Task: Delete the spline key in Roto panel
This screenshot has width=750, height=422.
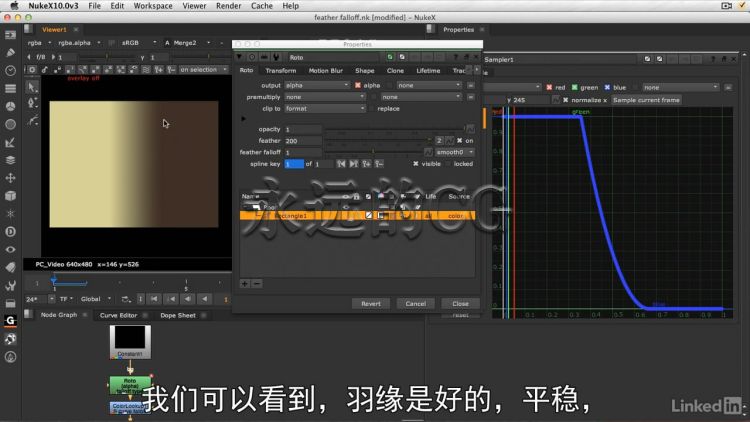Action: coord(378,164)
